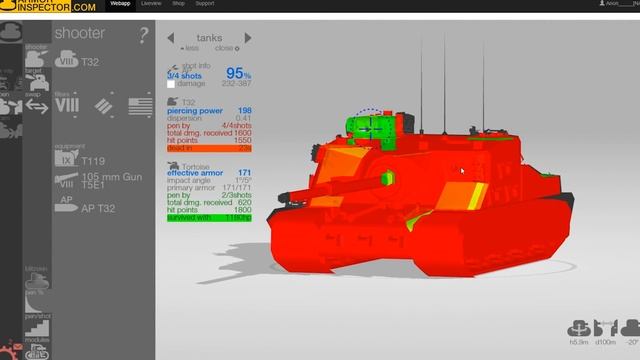Open the tier VIII filter selector
The image size is (640, 360).
[x=67, y=105]
